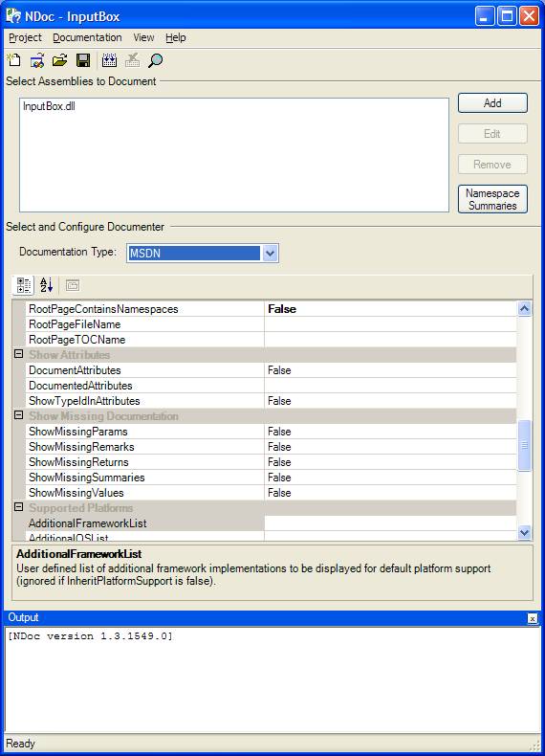Image resolution: width=545 pixels, height=756 pixels.
Task: Sort properties alphabetically with A-Z icon
Action: point(46,285)
